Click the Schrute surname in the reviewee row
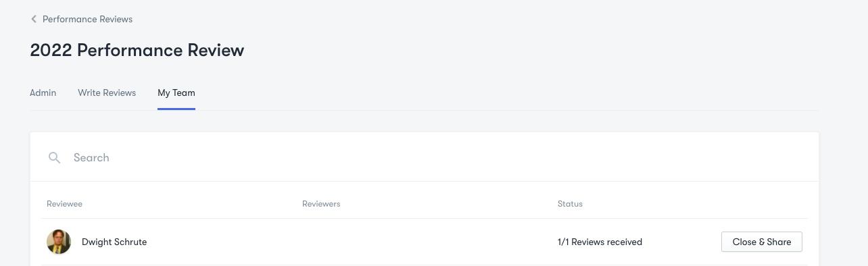The height and width of the screenshot is (266, 868). click(x=131, y=242)
